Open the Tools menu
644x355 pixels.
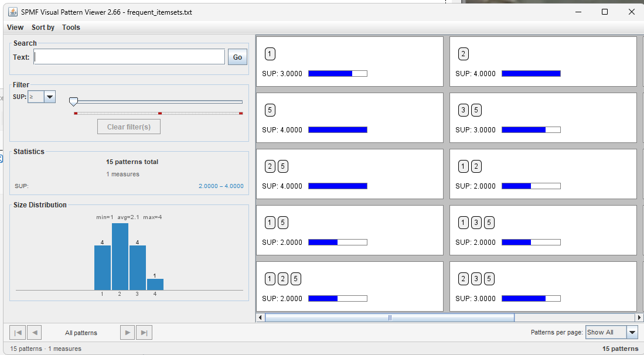[71, 28]
